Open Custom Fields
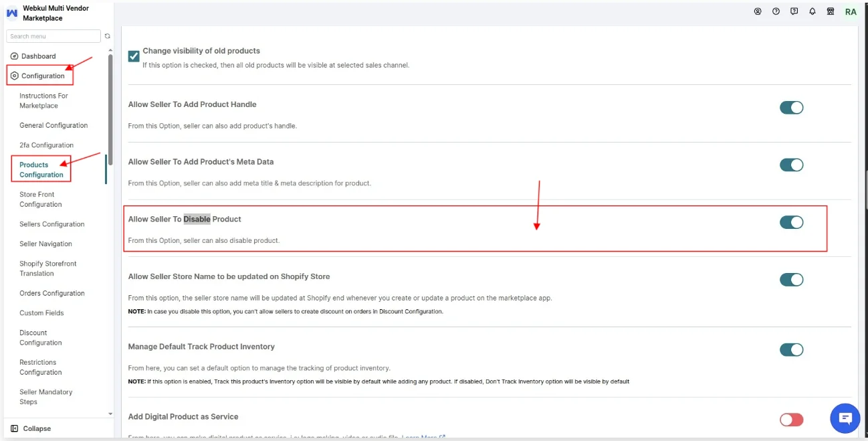868x441 pixels. tap(41, 313)
